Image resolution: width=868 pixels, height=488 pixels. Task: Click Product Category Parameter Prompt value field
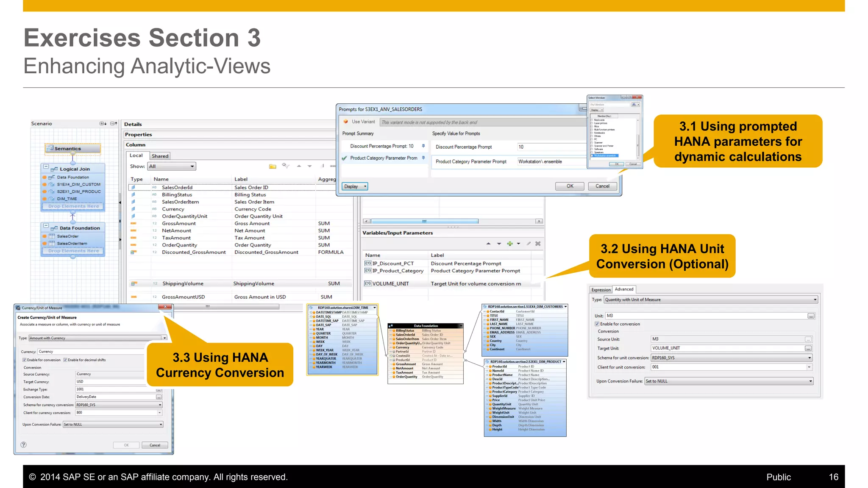tap(552, 161)
